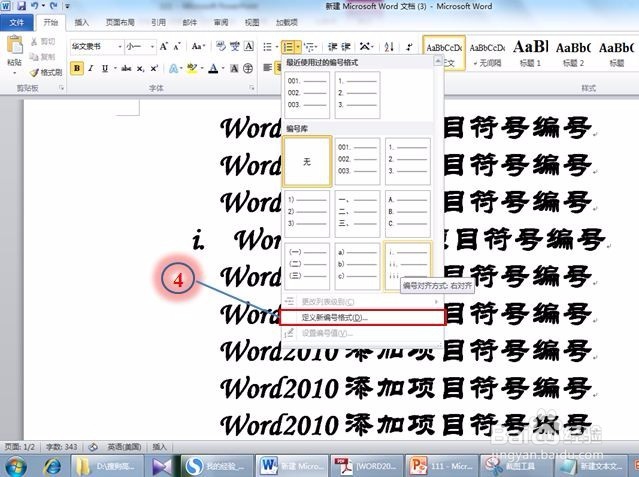This screenshot has width=639, height=477.
Task: Toggle Bold formatting
Action: (x=77, y=68)
